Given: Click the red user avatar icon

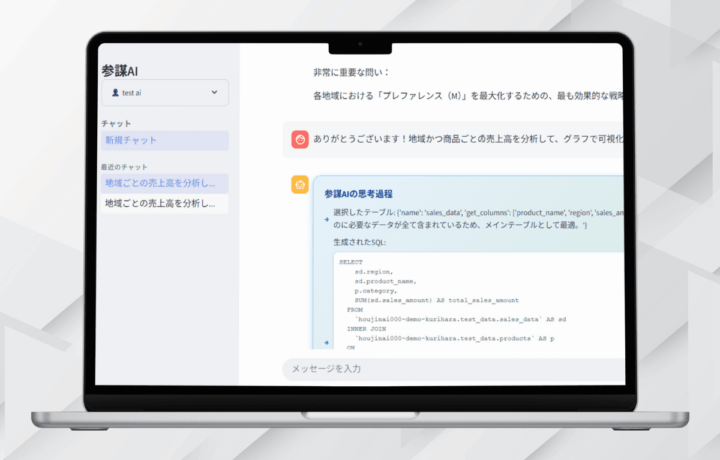Looking at the screenshot, I should (x=300, y=140).
